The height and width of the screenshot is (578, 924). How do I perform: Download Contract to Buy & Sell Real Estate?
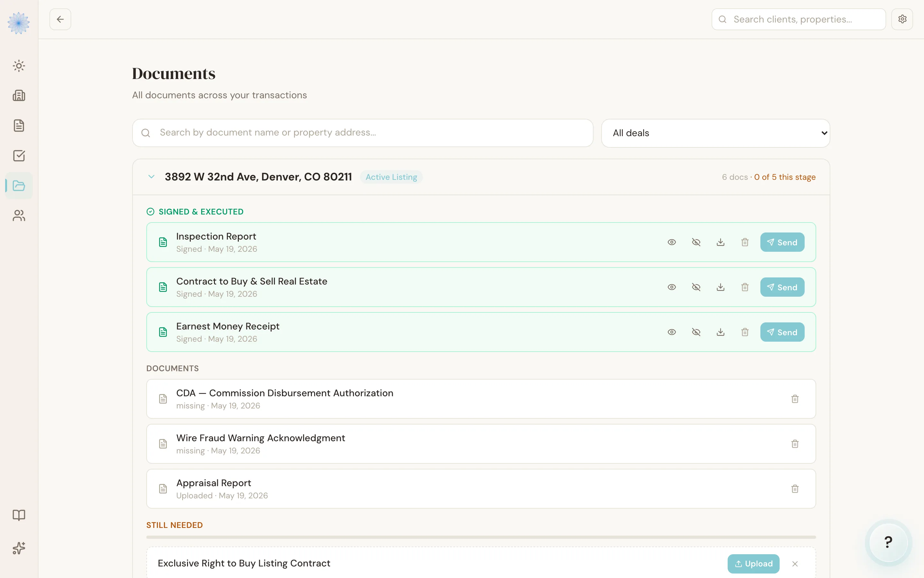tap(721, 287)
